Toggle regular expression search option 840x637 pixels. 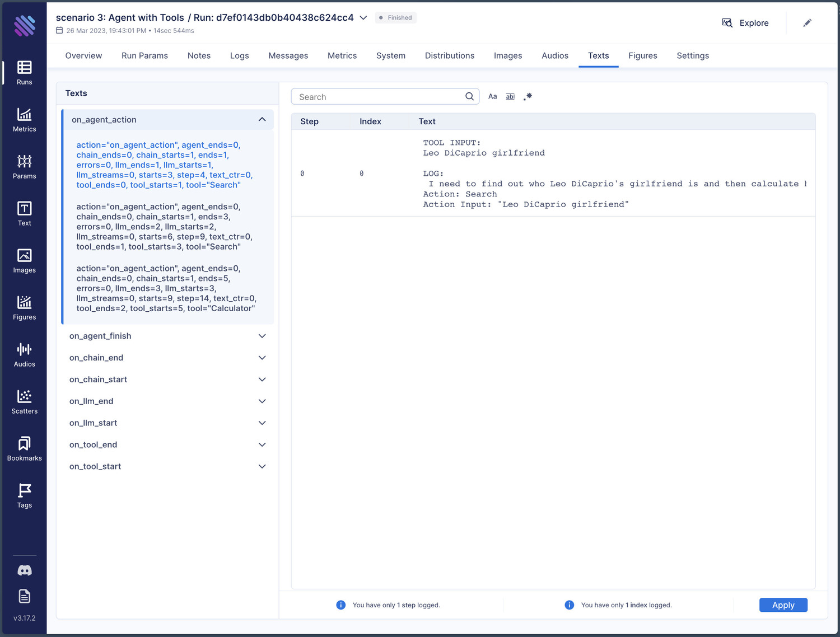[x=528, y=96]
